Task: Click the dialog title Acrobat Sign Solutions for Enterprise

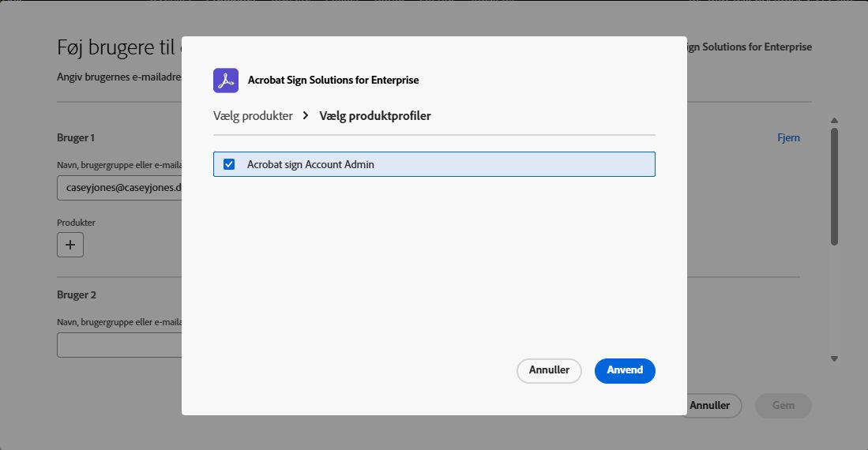Action: tap(333, 81)
